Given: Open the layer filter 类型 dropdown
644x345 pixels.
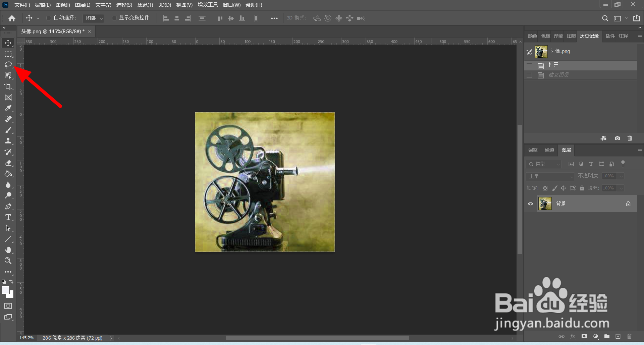Looking at the screenshot, I should (543, 164).
